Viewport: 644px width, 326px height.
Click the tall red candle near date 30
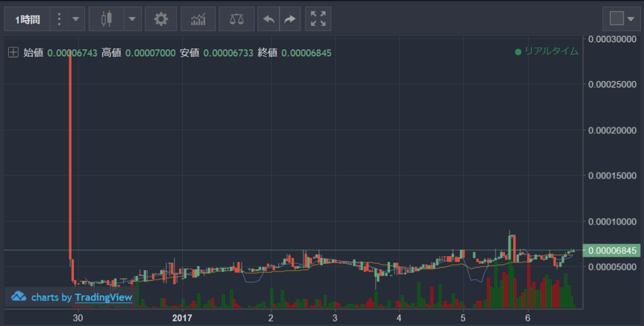coord(70,155)
